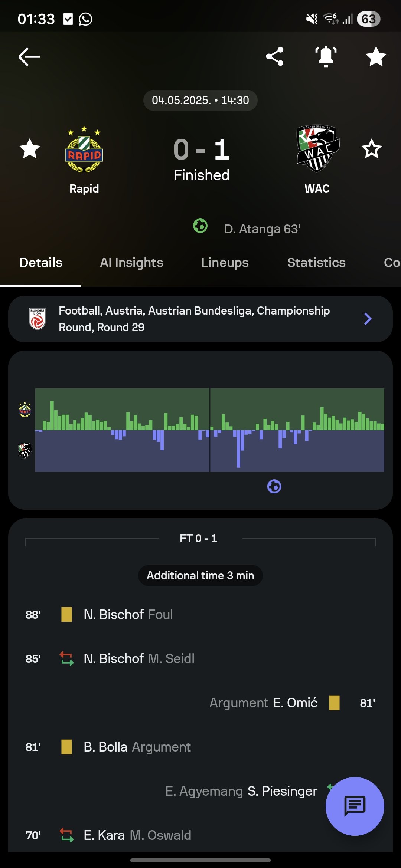The image size is (401, 868).
Task: Tap the E. Omić yellow card at 81'
Action: [x=334, y=703]
